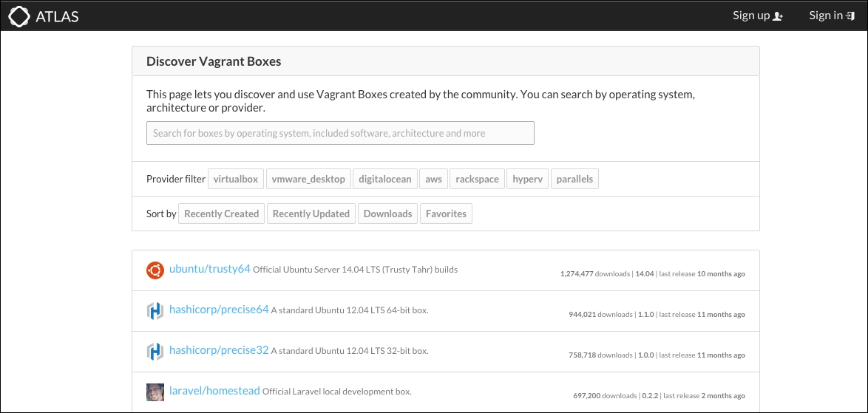Click the Sign up person icon
Viewport: 868px width, 413px height.
[778, 16]
